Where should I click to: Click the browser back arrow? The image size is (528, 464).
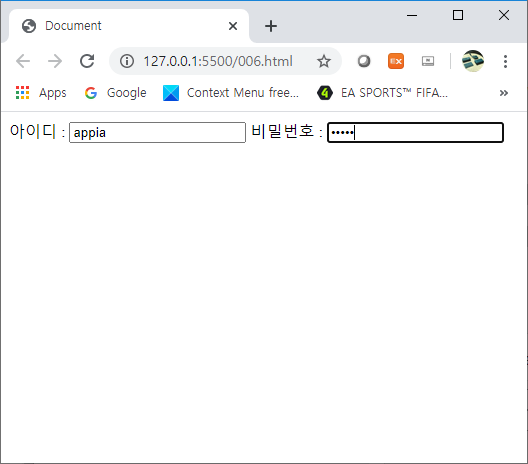(x=23, y=61)
